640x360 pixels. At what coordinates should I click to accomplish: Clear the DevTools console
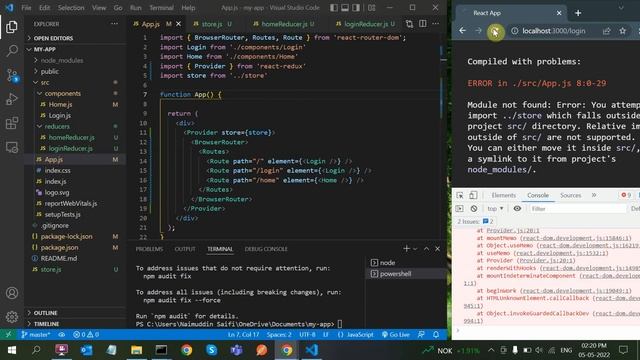click(x=473, y=209)
